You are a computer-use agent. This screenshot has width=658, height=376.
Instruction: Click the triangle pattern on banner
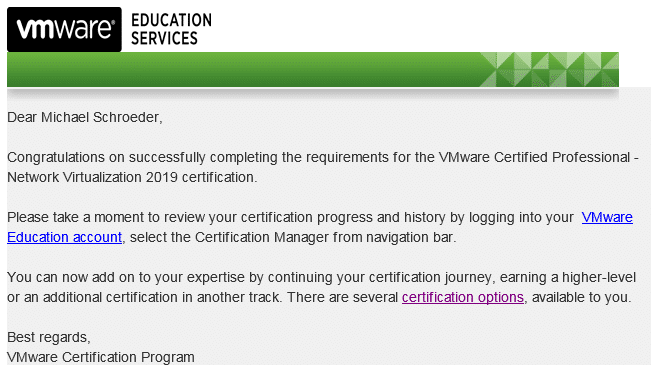click(x=549, y=70)
